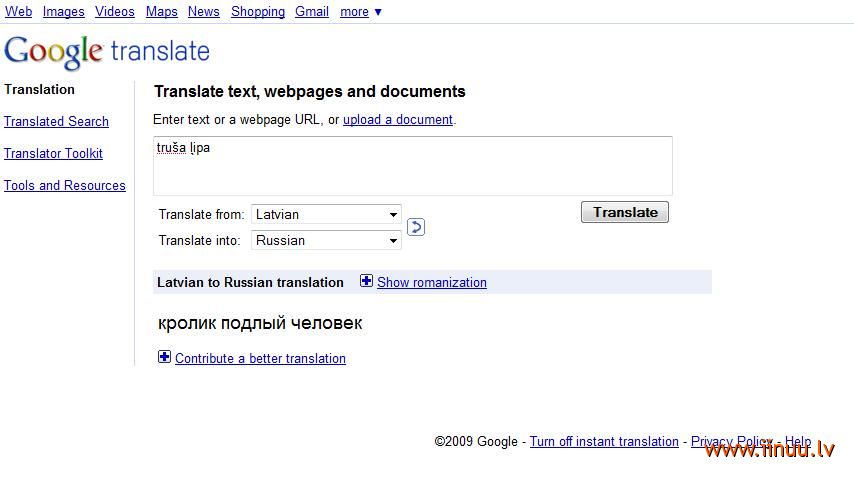Click the Translate text, webpages and documents heading
The height and width of the screenshot is (481, 854).
pos(309,92)
